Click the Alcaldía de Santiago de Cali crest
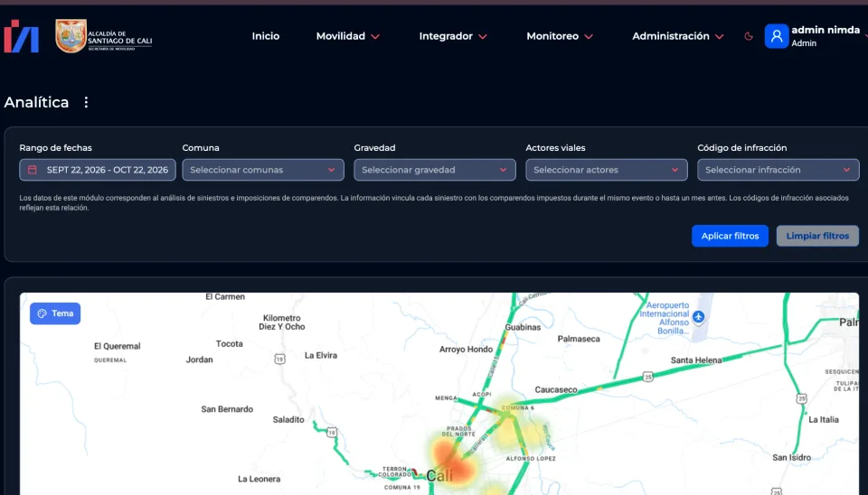Image resolution: width=868 pixels, height=495 pixels. click(71, 36)
